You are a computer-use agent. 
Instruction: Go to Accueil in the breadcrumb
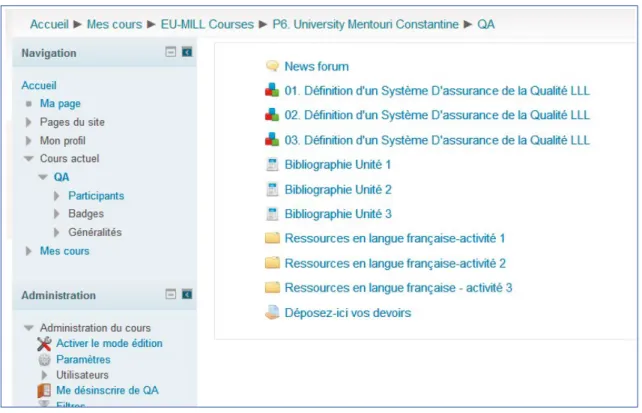tap(49, 24)
